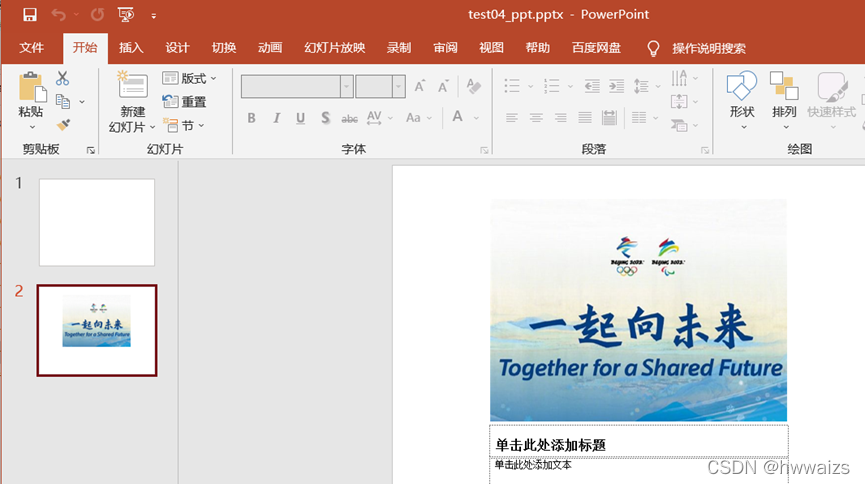Toggle underline formatting
865x484 pixels.
[301, 118]
